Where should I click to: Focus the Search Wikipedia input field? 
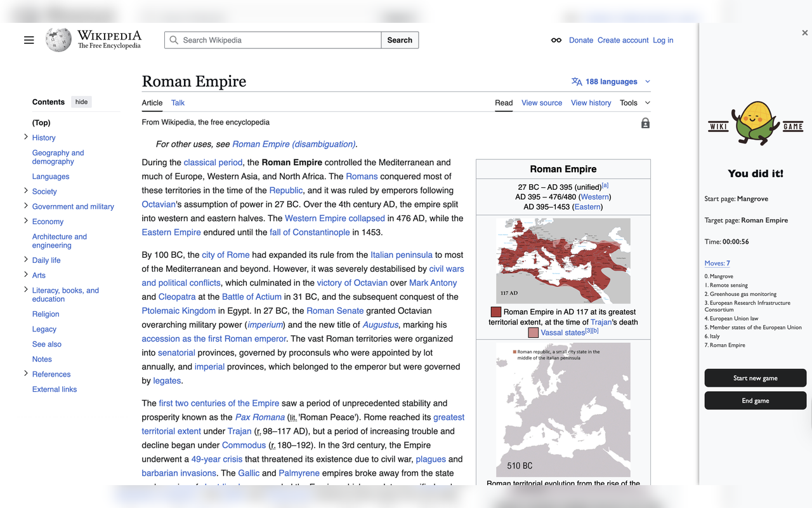[x=273, y=40]
